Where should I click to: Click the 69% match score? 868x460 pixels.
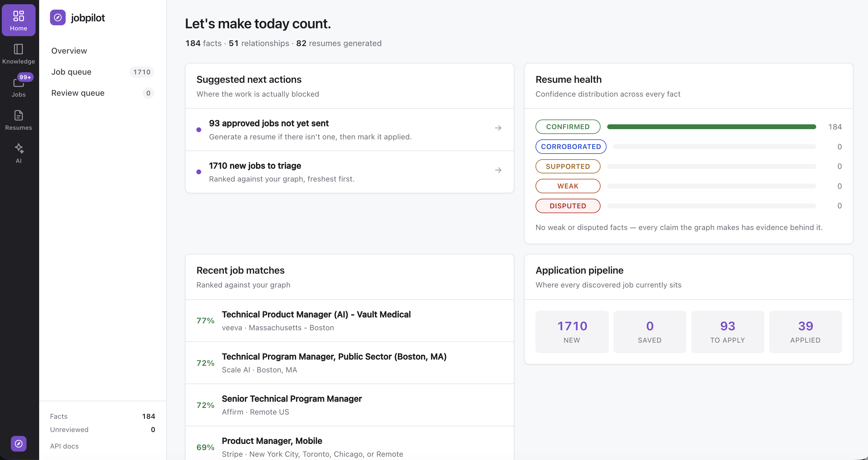tap(205, 448)
